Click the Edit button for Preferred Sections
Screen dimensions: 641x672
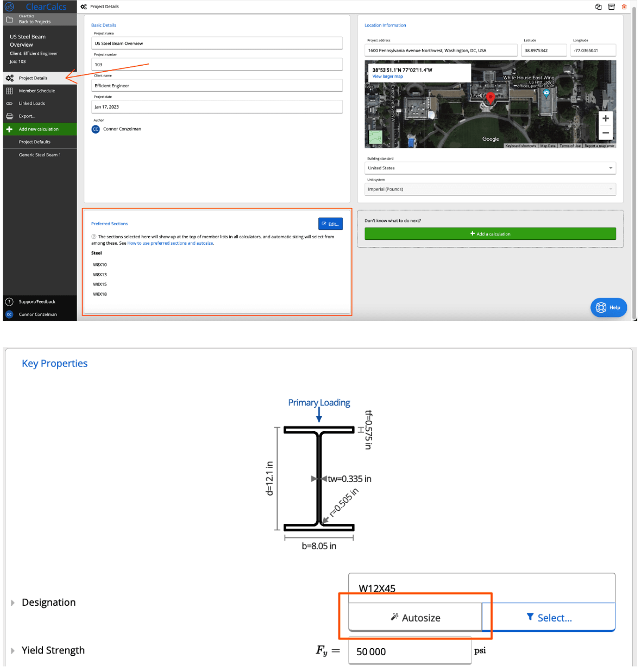330,224
